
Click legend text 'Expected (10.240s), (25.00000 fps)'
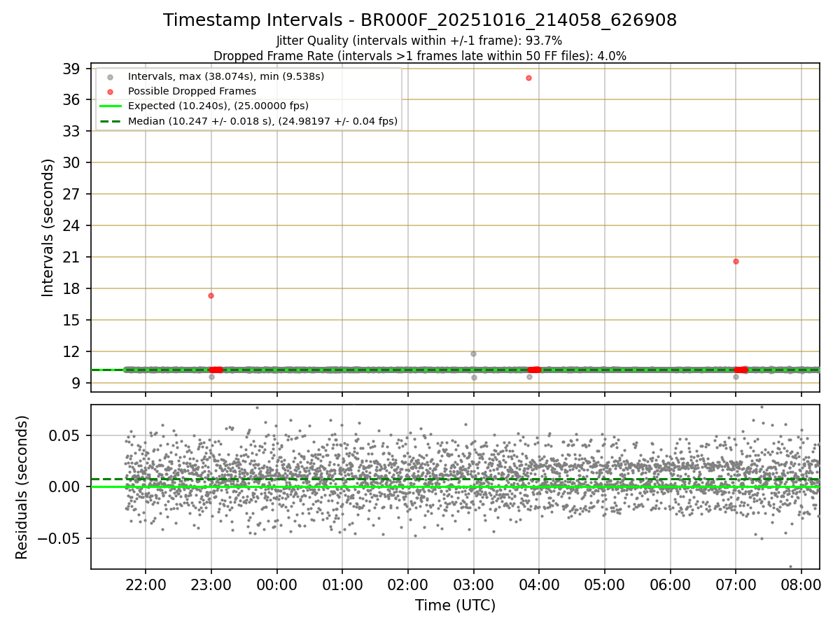pyautogui.click(x=218, y=106)
